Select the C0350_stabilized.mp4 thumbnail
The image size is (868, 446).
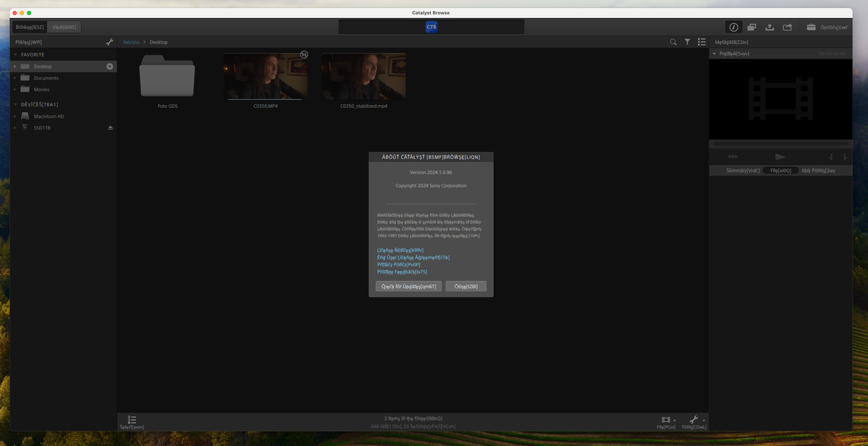[x=363, y=77]
